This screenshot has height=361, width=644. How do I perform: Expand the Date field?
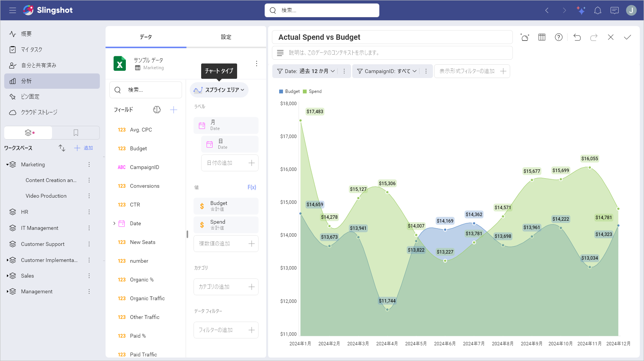tap(114, 223)
